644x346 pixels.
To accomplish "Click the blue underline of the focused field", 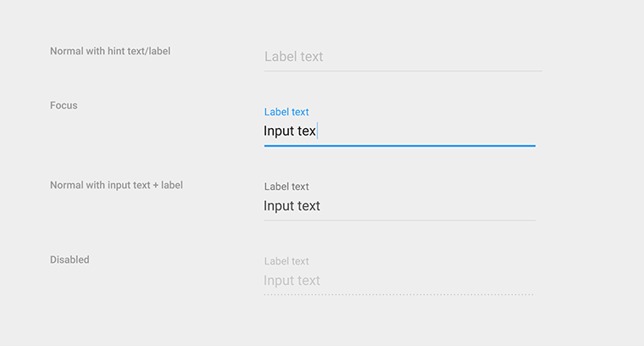I will 400,146.
